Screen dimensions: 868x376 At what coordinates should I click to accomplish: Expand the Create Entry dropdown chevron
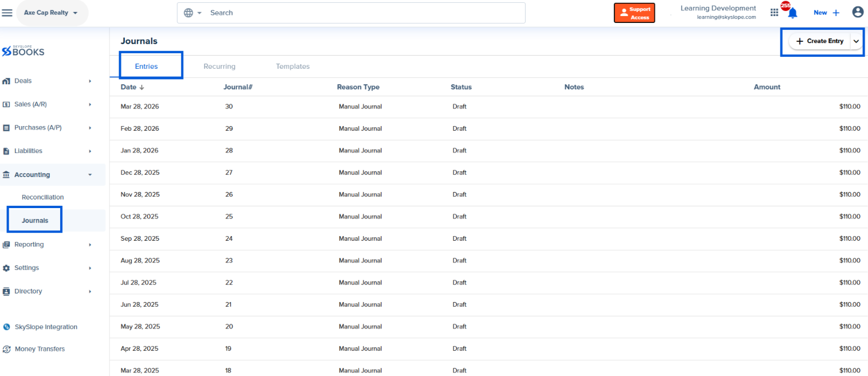tap(857, 41)
